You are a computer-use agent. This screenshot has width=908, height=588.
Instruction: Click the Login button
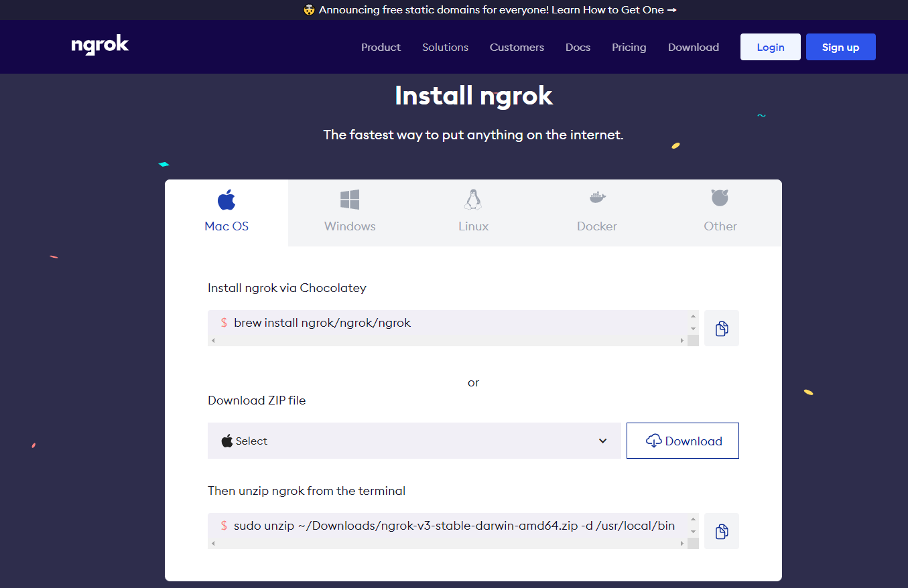tap(770, 47)
